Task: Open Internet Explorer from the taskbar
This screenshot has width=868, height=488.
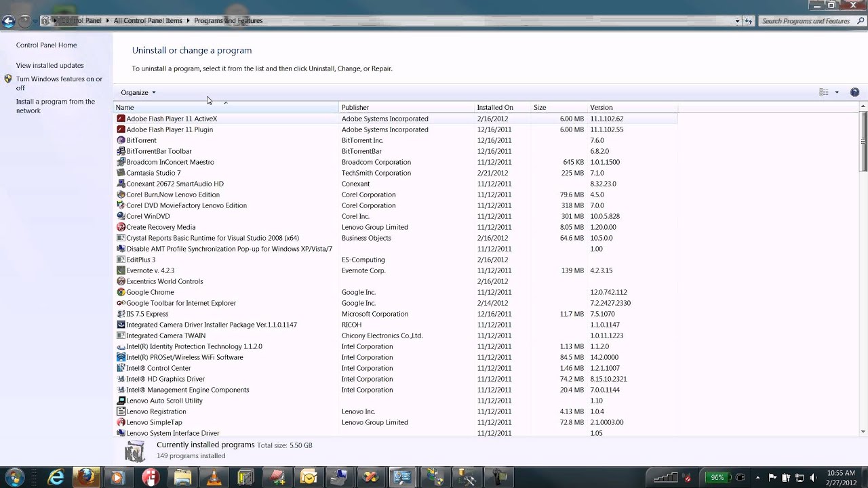Action: coord(56,477)
